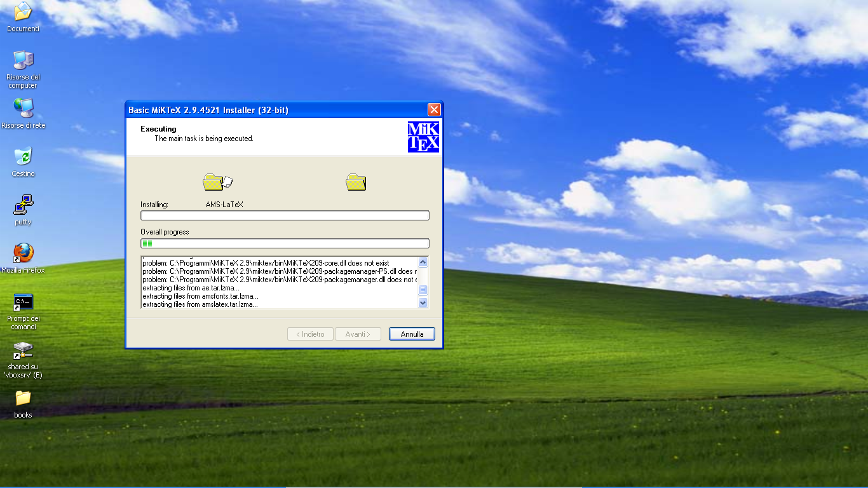Image resolution: width=868 pixels, height=488 pixels.
Task: Click the Annulla button to cancel installation
Action: click(x=412, y=334)
